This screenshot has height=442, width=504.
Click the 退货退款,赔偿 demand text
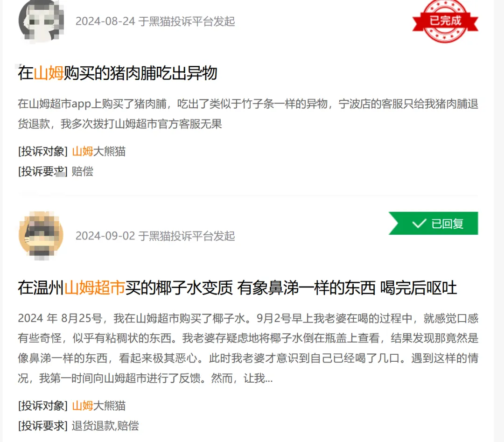pyautogui.click(x=105, y=426)
